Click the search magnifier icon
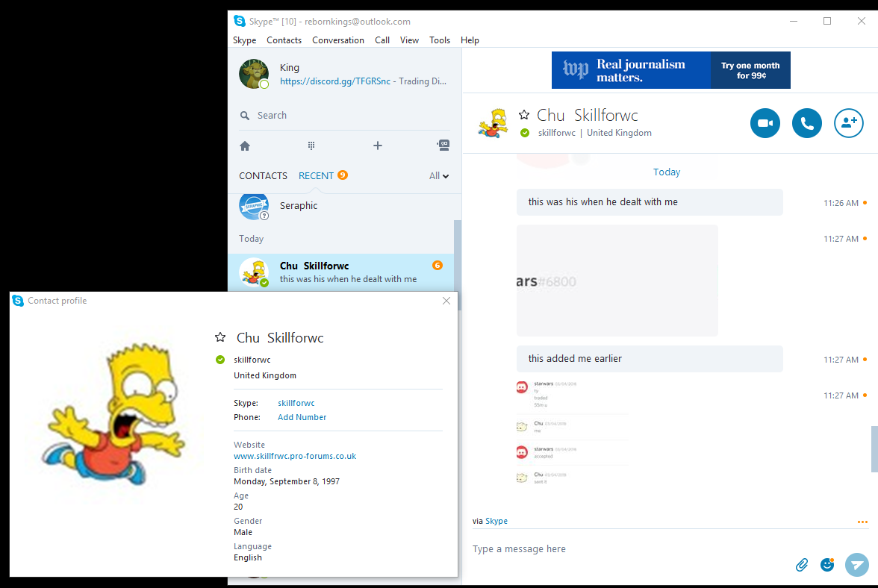The width and height of the screenshot is (878, 588). point(245,115)
